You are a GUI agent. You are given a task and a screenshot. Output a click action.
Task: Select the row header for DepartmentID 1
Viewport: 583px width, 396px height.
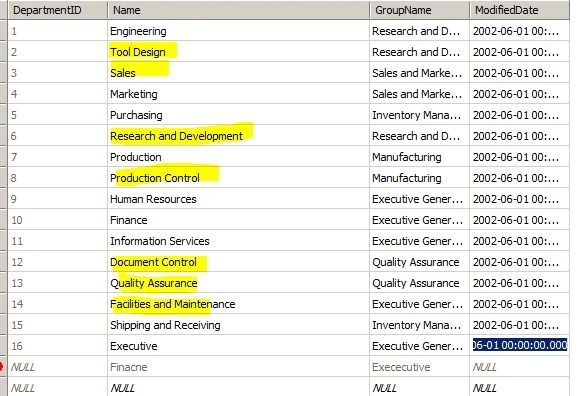click(3, 31)
